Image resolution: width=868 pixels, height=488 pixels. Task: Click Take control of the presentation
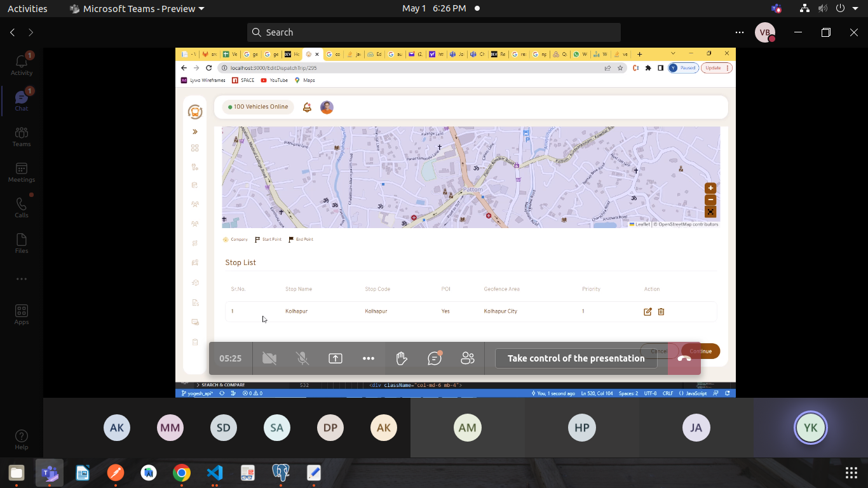(576, 358)
